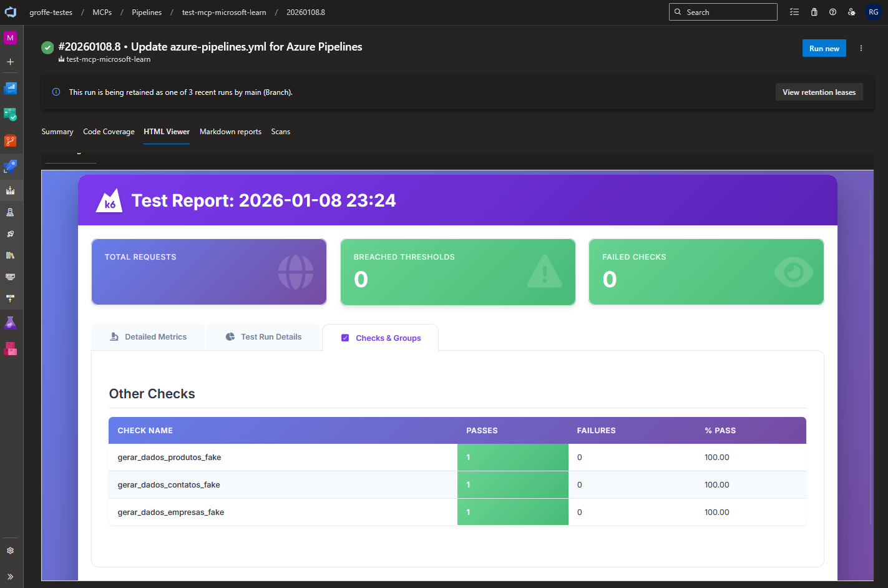
Task: Go to MCPs breadcrumb
Action: coord(102,12)
